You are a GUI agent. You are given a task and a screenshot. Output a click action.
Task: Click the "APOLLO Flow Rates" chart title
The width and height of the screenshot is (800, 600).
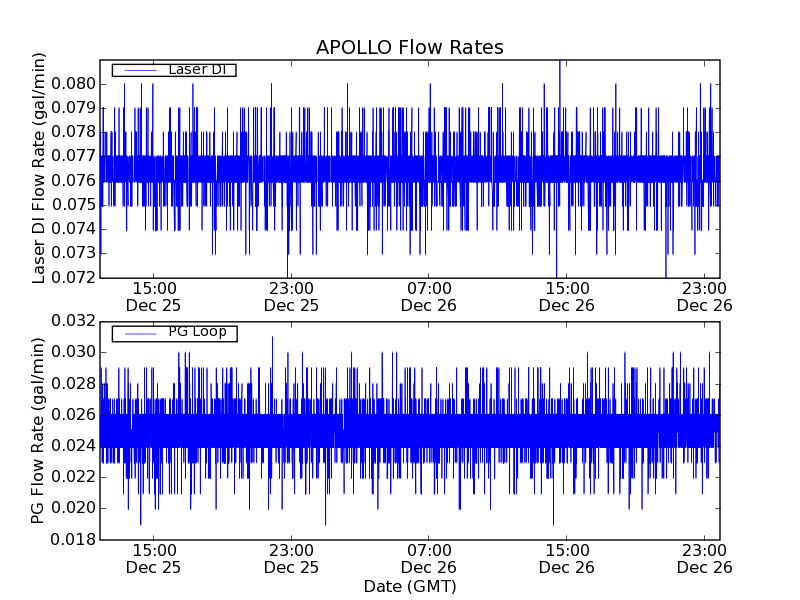[409, 47]
